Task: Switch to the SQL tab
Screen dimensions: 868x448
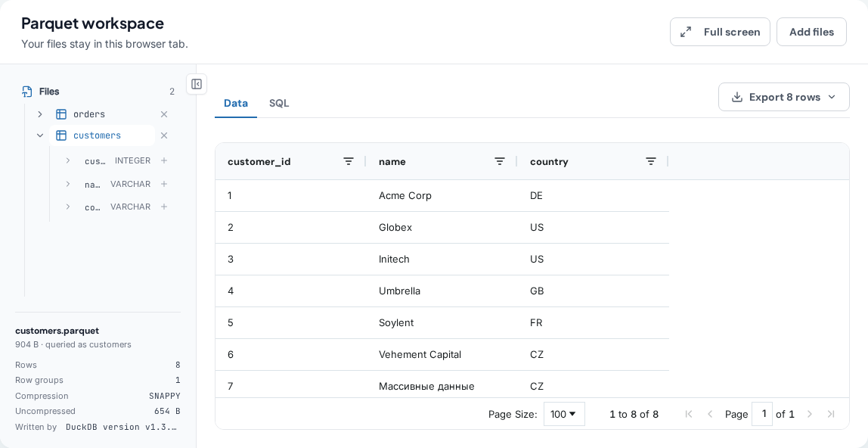Action: [x=279, y=103]
